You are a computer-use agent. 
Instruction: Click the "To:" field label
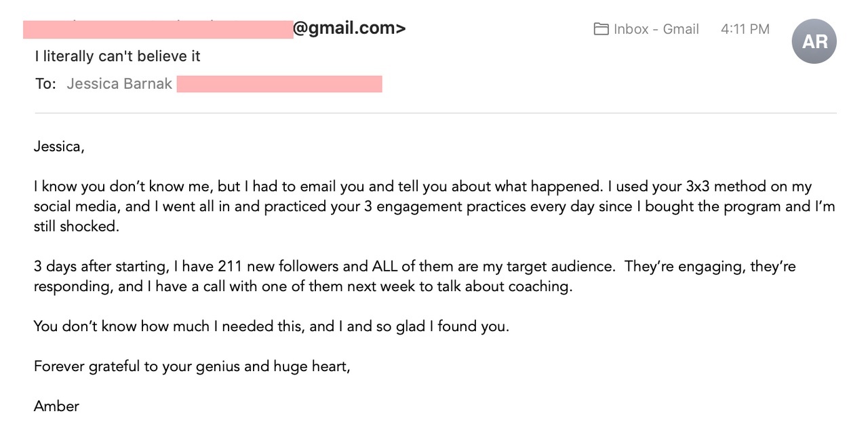click(45, 84)
